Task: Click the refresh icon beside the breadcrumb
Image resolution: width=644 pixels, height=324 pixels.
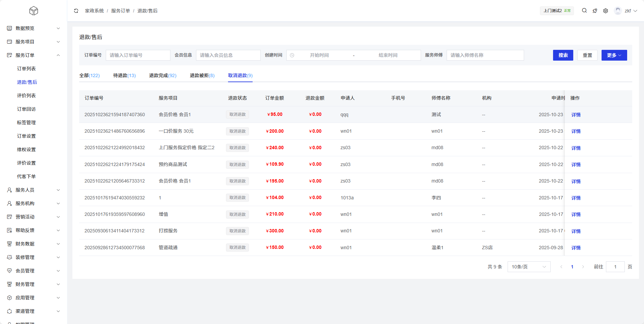Action: 76,11
